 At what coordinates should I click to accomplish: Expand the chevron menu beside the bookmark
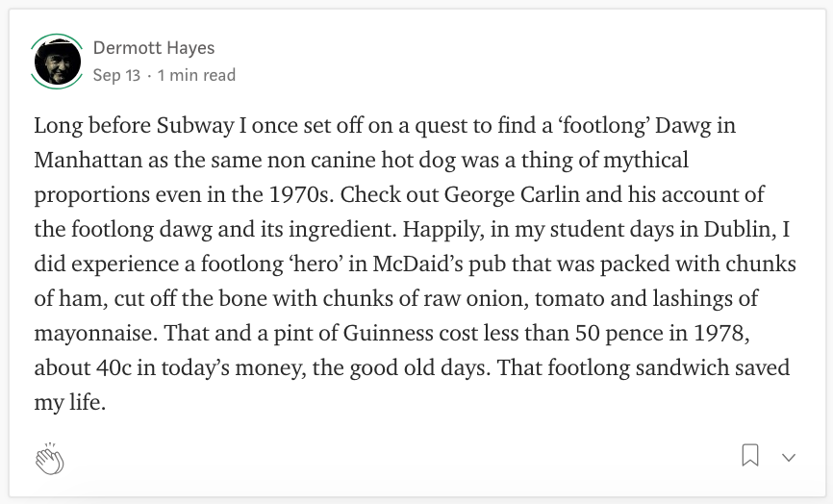click(789, 457)
